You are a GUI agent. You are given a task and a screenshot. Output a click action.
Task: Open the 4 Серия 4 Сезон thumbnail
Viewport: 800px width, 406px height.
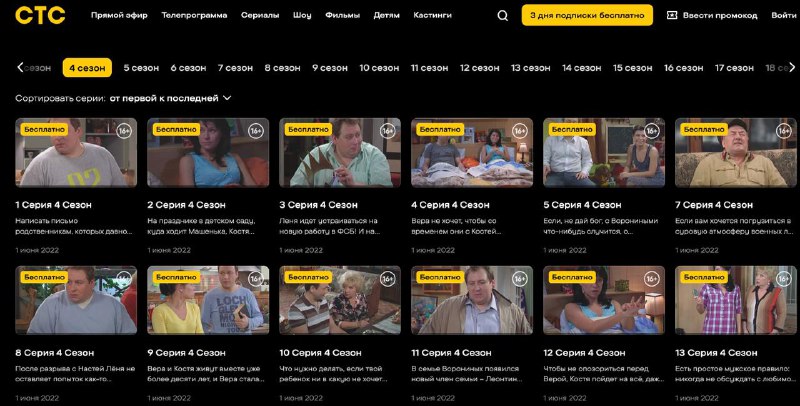(472, 155)
